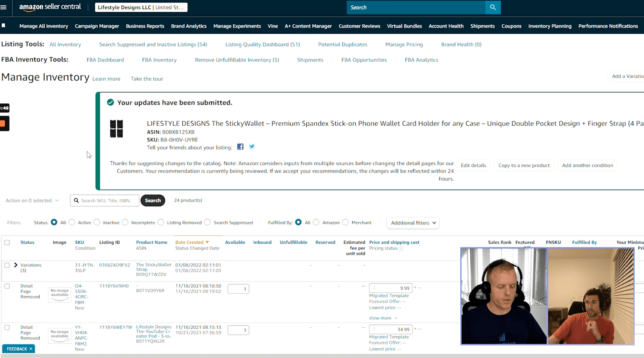Open the Action on 0 selected dropdown
644x358 pixels.
[32, 200]
